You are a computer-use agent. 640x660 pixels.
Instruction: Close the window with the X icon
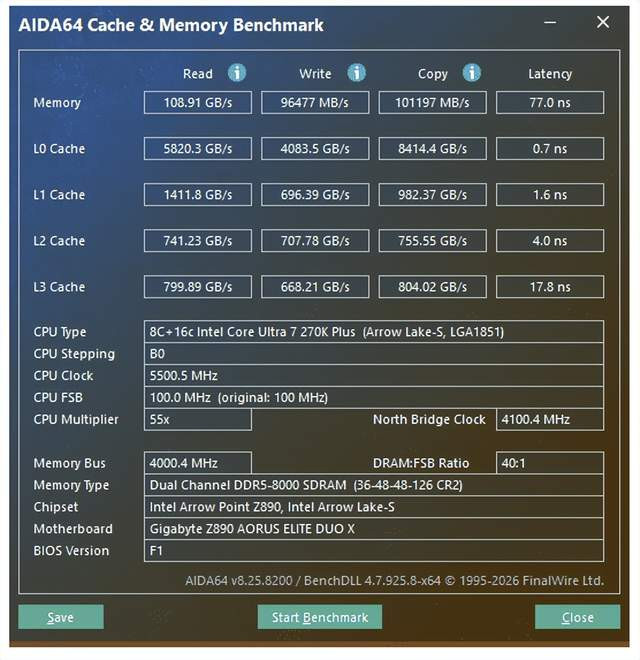(602, 23)
